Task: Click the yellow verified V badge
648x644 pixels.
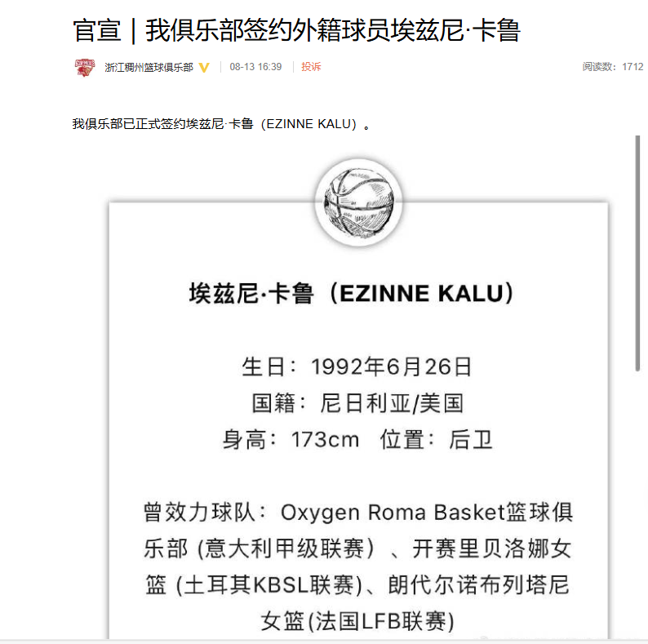Action: (204, 67)
